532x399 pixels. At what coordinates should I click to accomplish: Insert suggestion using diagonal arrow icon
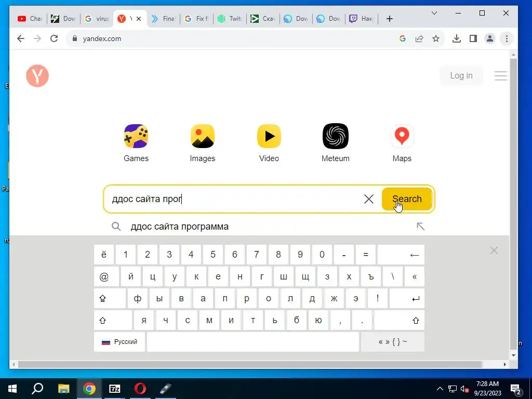click(x=420, y=227)
